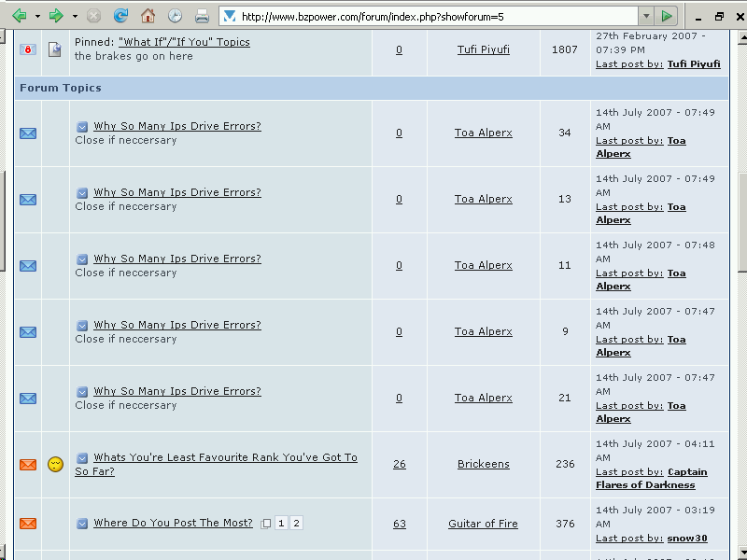Click the hot topic icon on the pinned row
The height and width of the screenshot is (560, 747).
click(x=28, y=49)
